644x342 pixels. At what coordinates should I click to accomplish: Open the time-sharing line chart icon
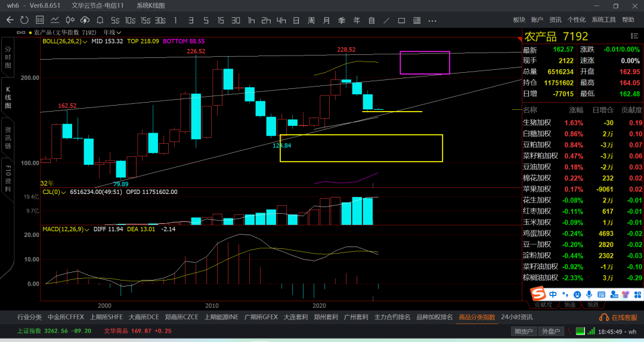click(55, 20)
